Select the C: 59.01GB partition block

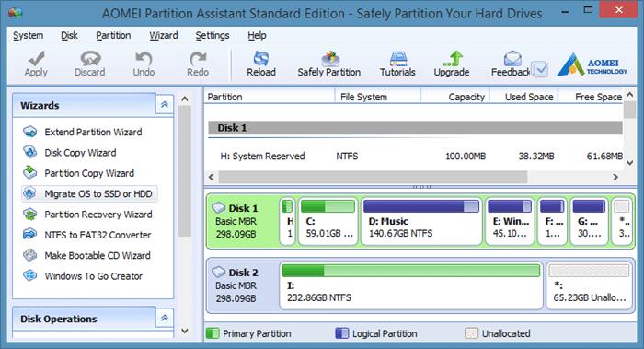(328, 221)
